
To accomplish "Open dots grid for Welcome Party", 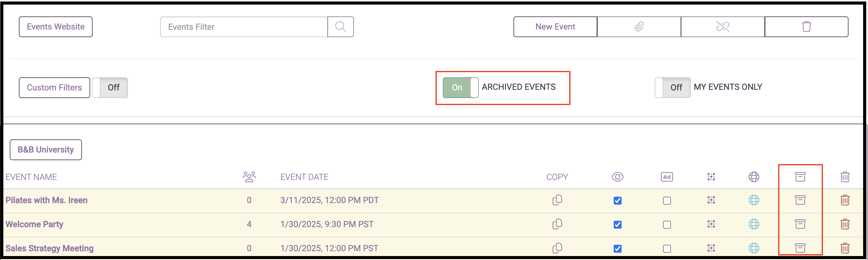I will (711, 224).
